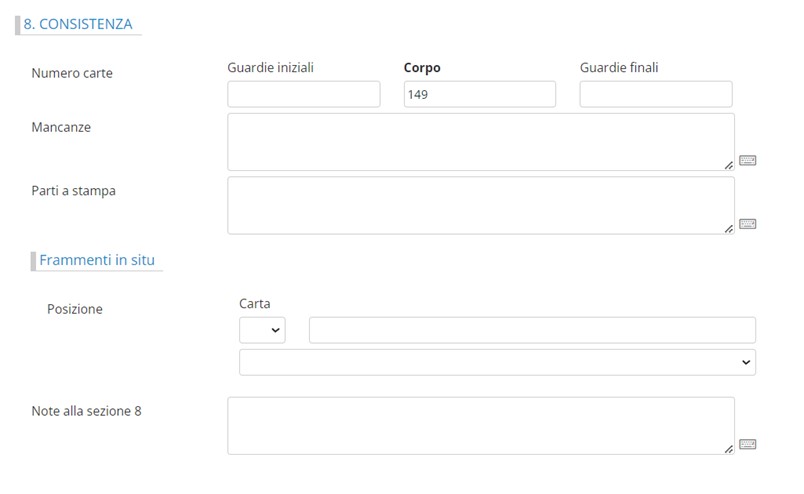Open virtual keyboard for Note alla sezione 8
The image size is (804, 494).
pyautogui.click(x=747, y=444)
